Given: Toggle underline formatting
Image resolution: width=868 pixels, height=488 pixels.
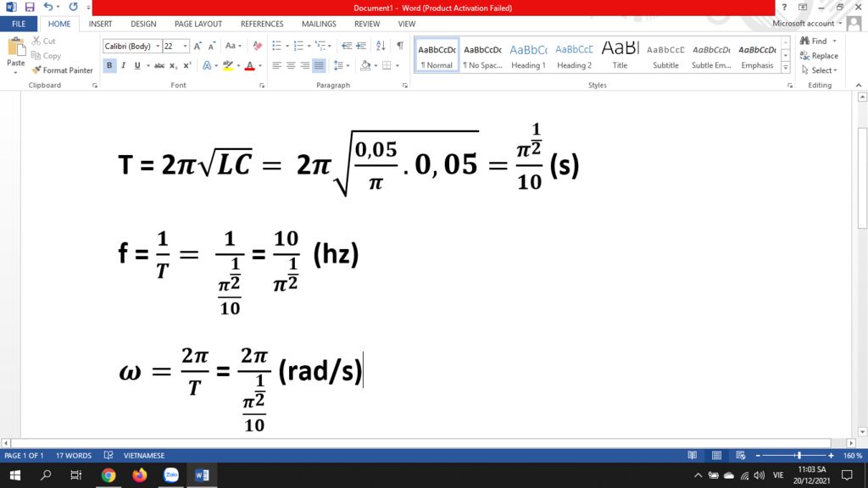Looking at the screenshot, I should pyautogui.click(x=137, y=65).
